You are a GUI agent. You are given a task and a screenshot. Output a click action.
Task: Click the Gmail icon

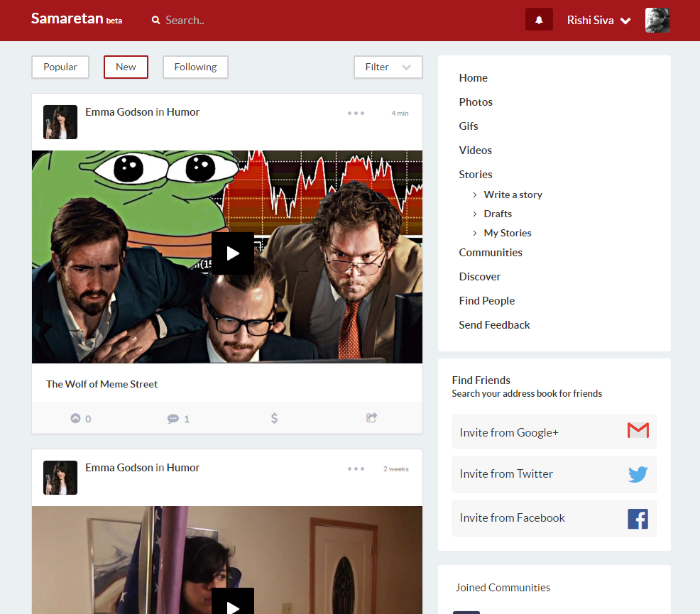coord(638,430)
